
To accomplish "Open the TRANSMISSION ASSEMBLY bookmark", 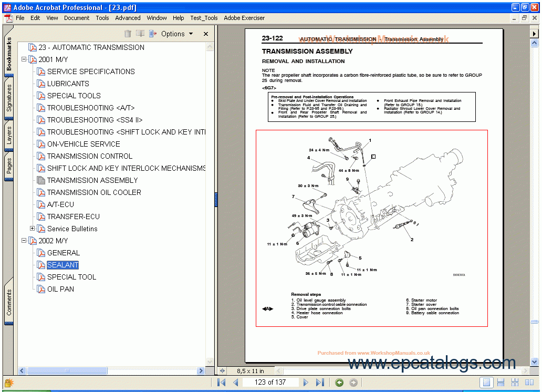I will pos(92,180).
